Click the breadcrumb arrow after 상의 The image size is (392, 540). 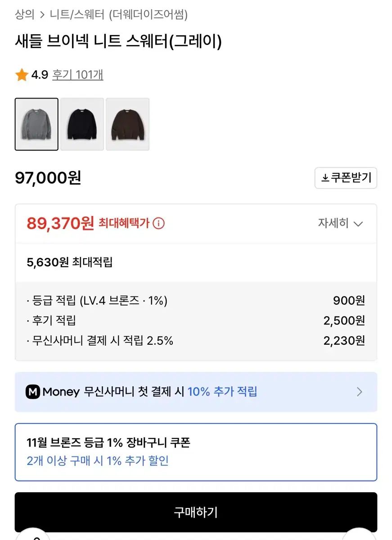[x=42, y=15]
